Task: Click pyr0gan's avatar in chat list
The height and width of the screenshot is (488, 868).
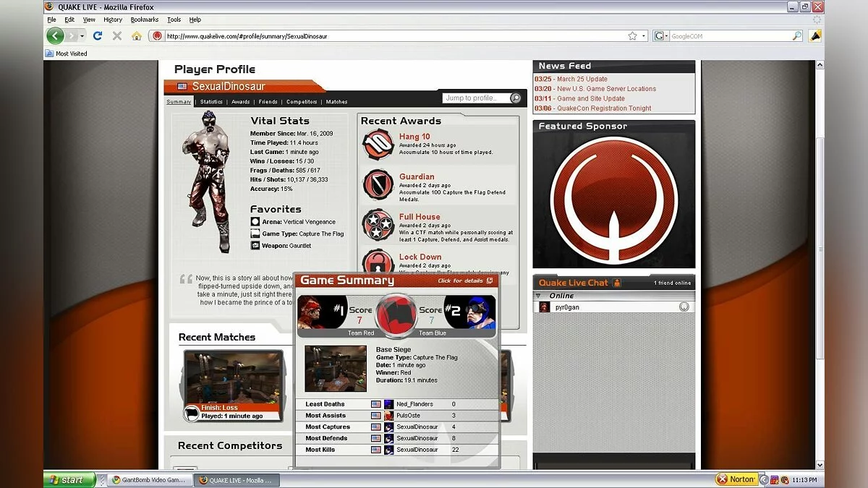Action: (544, 307)
